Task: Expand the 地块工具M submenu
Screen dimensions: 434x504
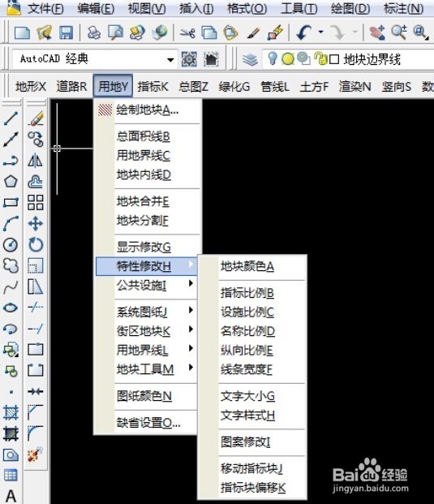Action: pos(146,369)
